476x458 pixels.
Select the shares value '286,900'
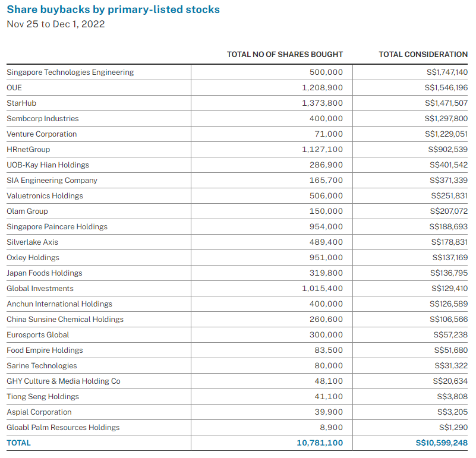pos(326,165)
